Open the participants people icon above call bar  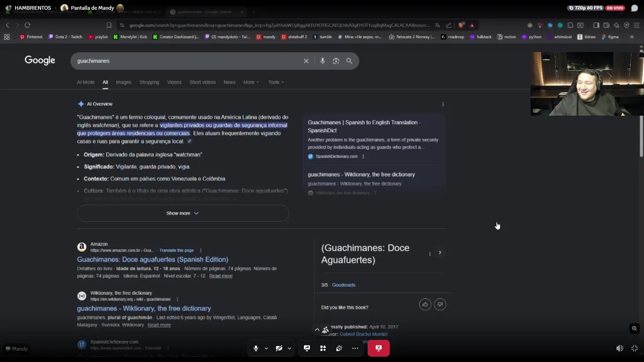click(326, 330)
